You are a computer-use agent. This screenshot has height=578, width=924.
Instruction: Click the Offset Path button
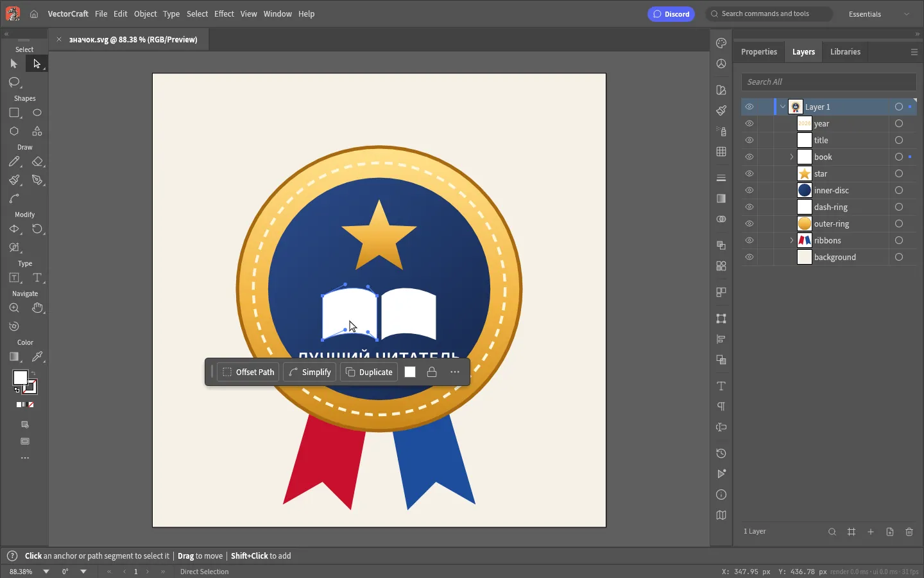pos(248,372)
